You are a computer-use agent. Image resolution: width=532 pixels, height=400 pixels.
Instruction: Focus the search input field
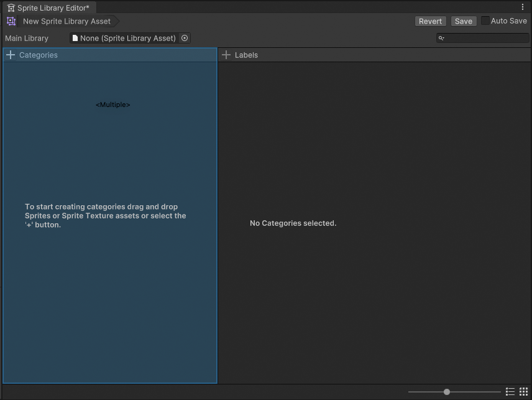486,38
